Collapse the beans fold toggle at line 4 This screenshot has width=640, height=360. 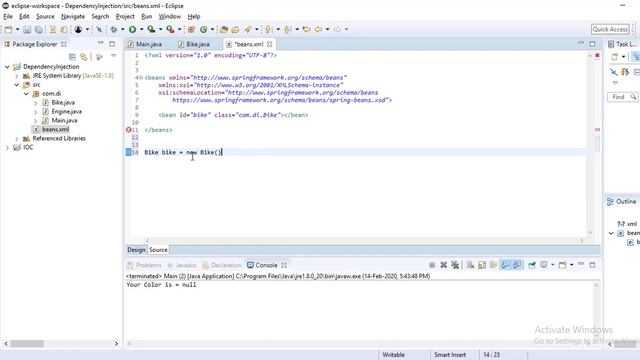pos(141,78)
